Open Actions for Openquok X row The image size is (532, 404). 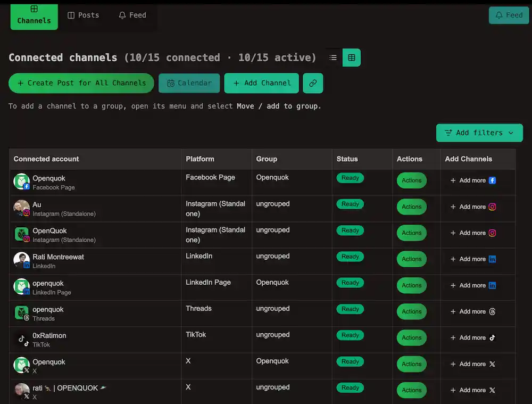412,364
